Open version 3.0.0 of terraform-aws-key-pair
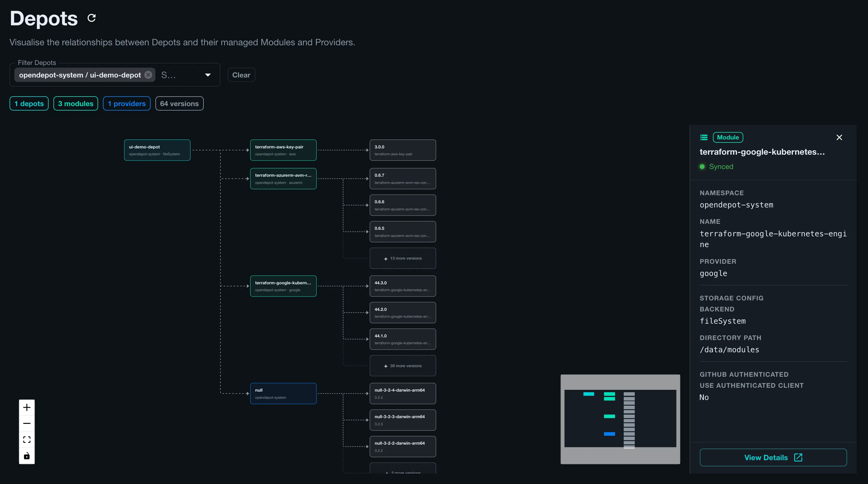 [x=403, y=150]
